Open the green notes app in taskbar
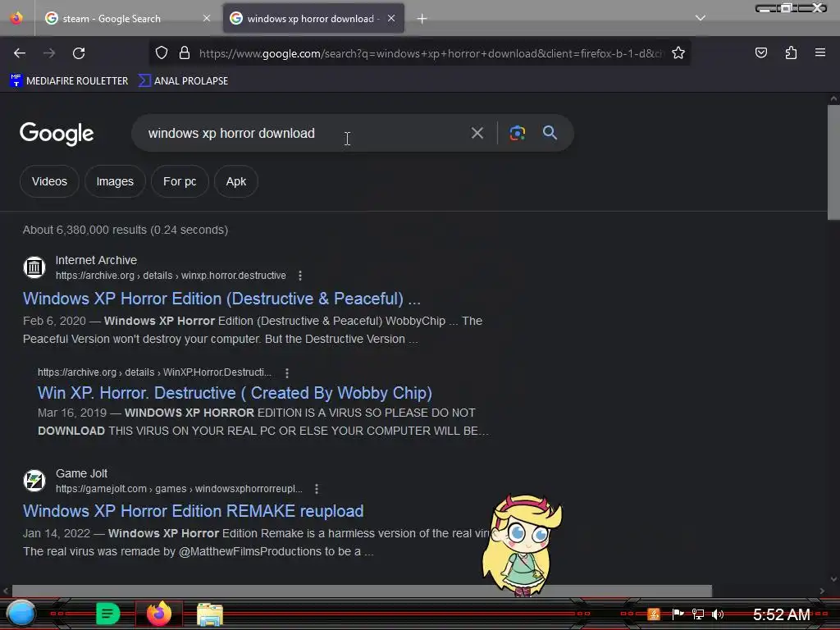 107,614
